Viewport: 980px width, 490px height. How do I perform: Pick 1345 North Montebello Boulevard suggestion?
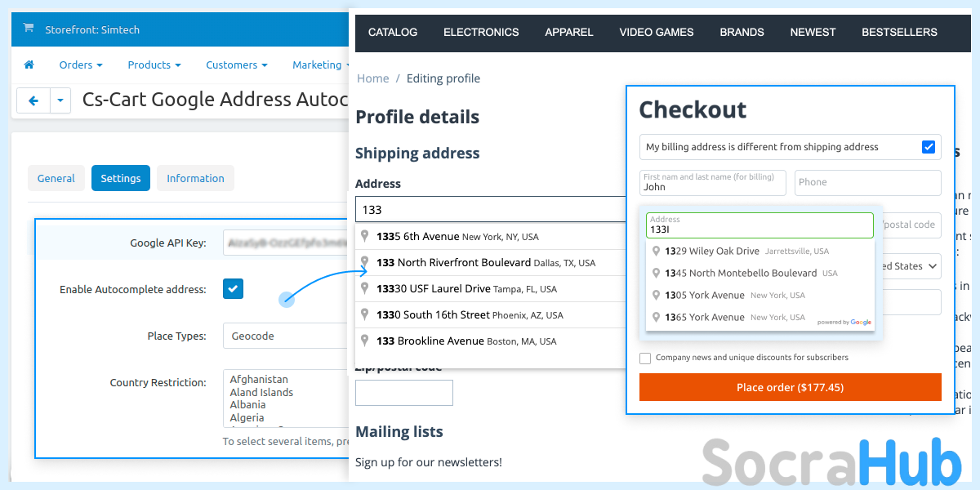[759, 273]
